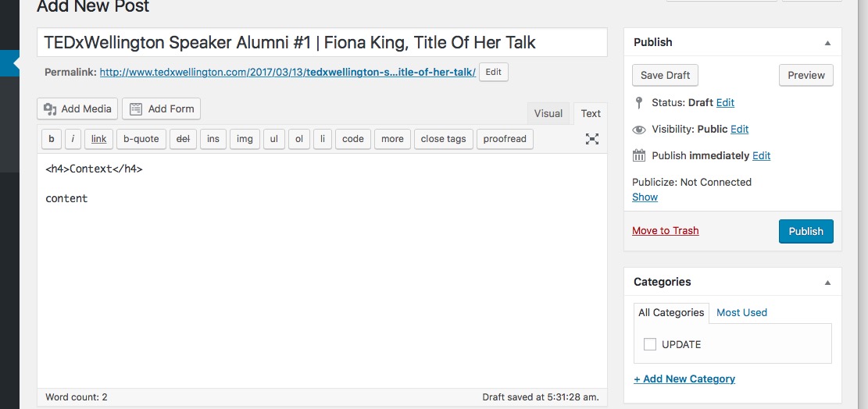Insert italic tag with i button
Screen dimensions: 868x409
pyautogui.click(x=73, y=139)
